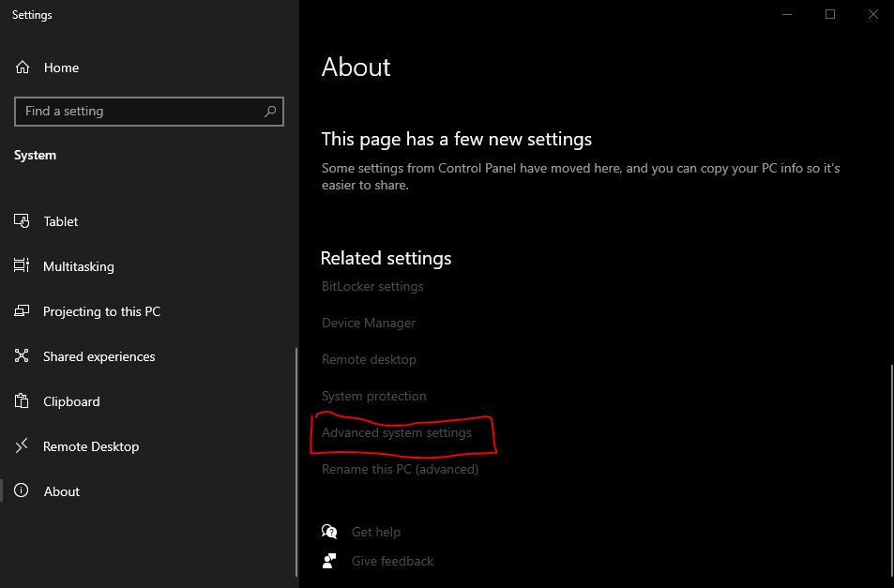Open the Device Manager link
894x588 pixels.
pos(369,323)
